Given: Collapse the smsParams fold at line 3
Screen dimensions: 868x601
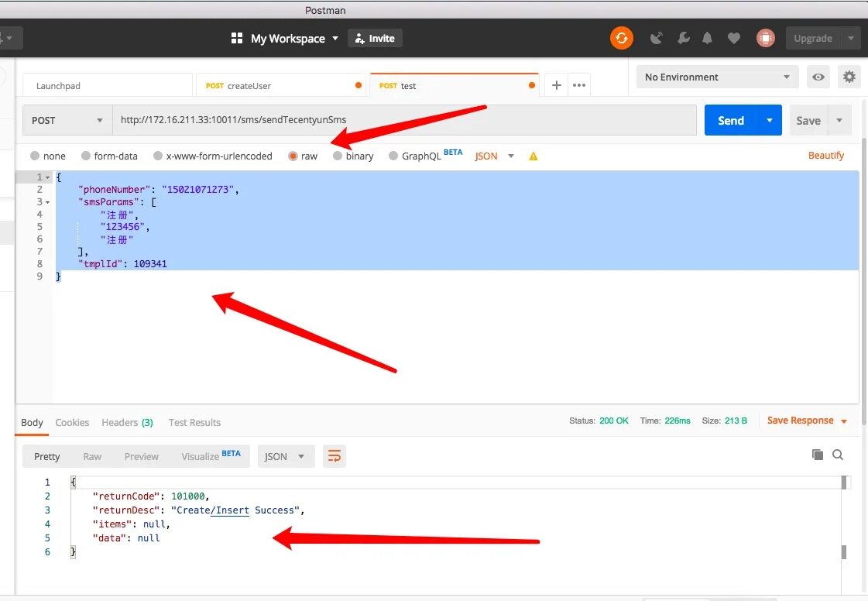Looking at the screenshot, I should 47,202.
